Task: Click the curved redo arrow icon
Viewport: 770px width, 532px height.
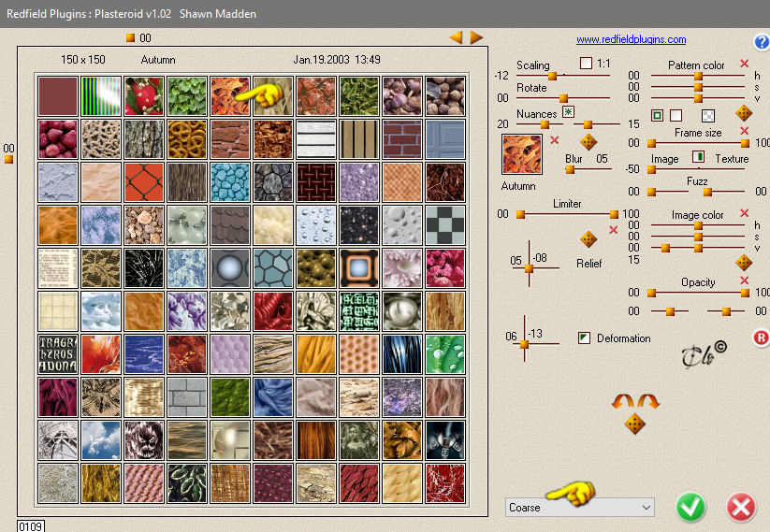Action: click(x=647, y=401)
